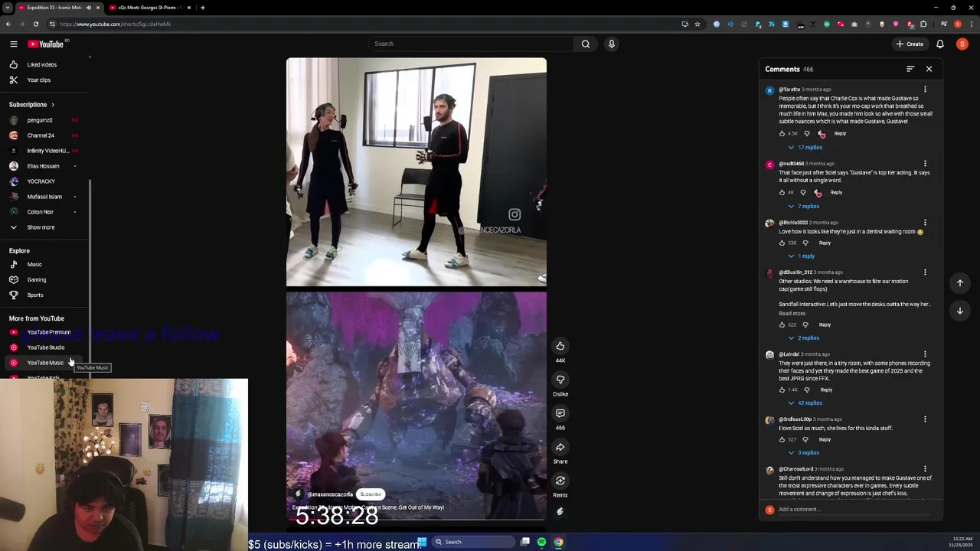980x551 pixels.
Task: Open options for @cedt3468's comment
Action: 925,164
